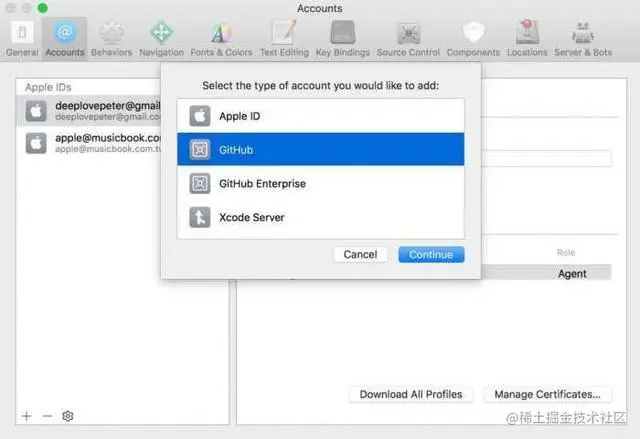
Task: Add a new account with plus
Action: (27, 416)
